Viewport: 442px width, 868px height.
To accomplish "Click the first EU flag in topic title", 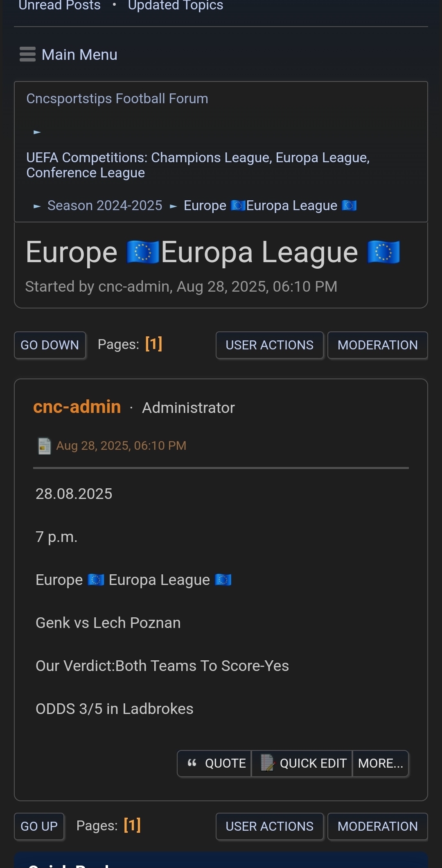I will click(x=142, y=252).
